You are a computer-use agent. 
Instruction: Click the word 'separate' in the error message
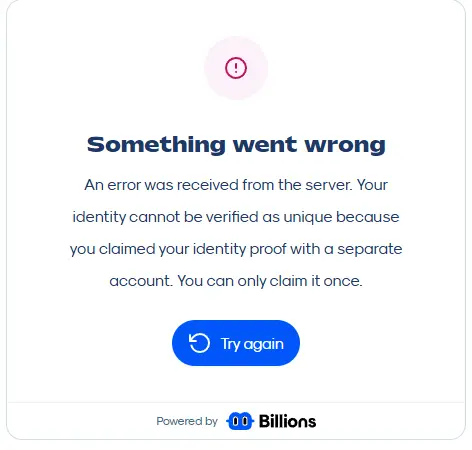pos(370,249)
